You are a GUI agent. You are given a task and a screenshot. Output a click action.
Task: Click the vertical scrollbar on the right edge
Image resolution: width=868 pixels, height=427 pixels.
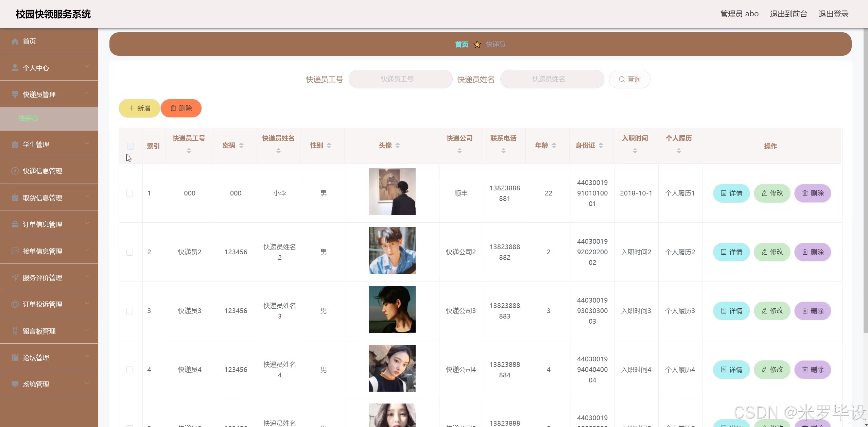[865, 180]
